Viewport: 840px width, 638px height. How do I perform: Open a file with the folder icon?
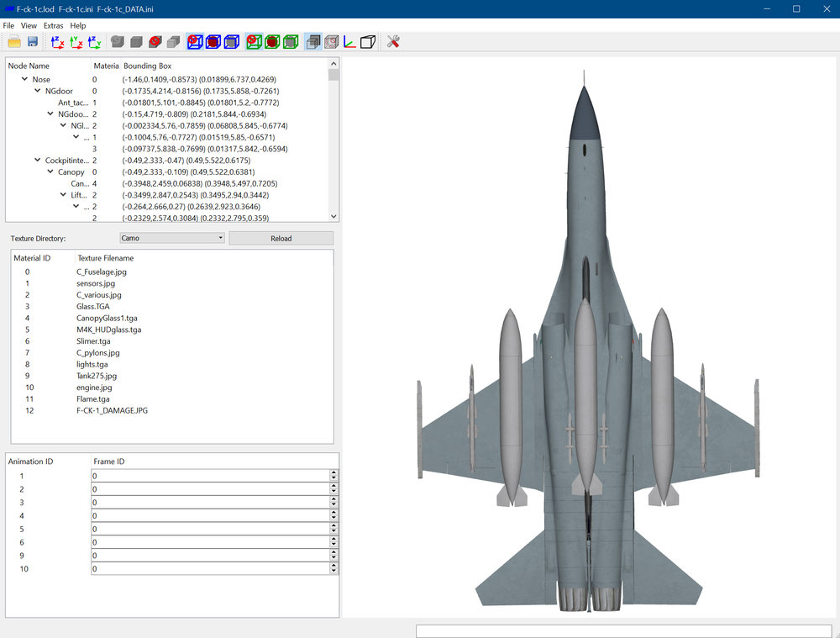pos(14,42)
